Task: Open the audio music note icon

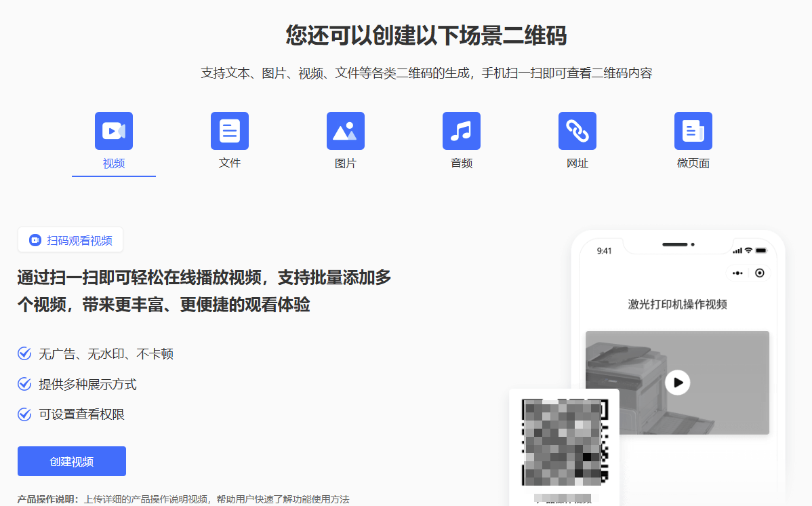Action: (x=462, y=131)
